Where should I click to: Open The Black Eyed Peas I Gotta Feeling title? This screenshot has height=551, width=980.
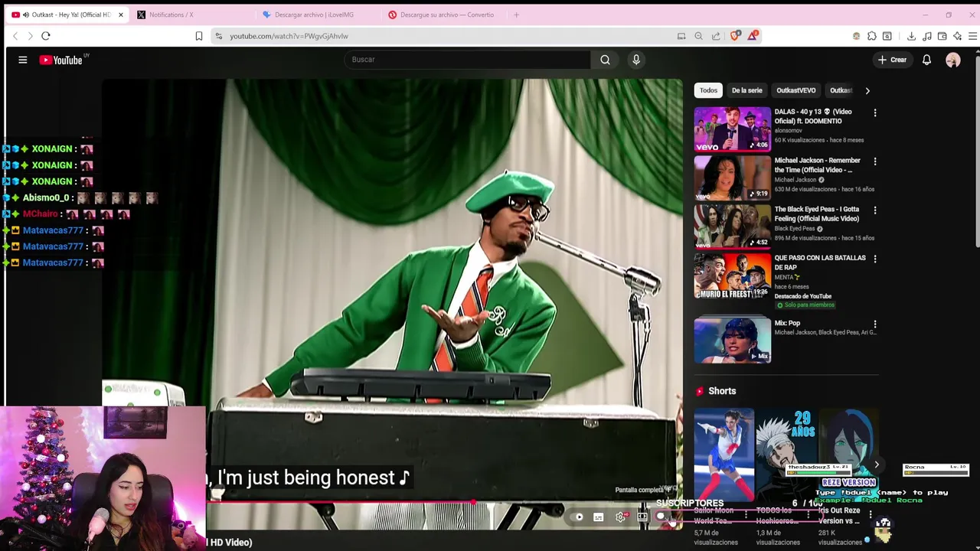[x=816, y=214]
